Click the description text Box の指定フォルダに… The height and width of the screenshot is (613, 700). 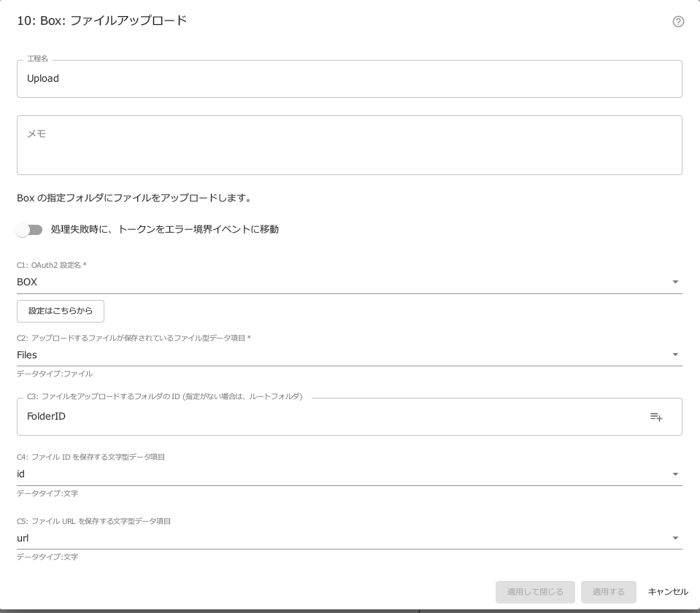(134, 198)
